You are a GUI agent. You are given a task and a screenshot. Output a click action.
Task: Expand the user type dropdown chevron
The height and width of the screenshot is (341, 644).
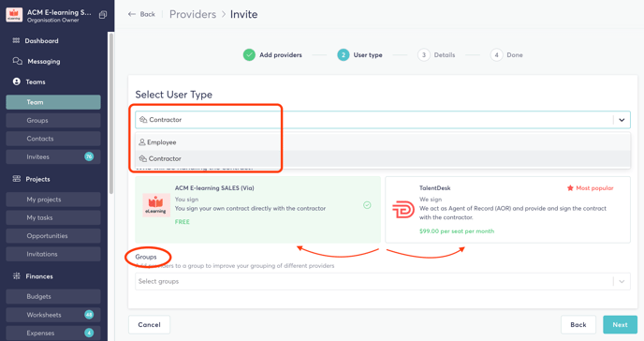click(x=622, y=120)
